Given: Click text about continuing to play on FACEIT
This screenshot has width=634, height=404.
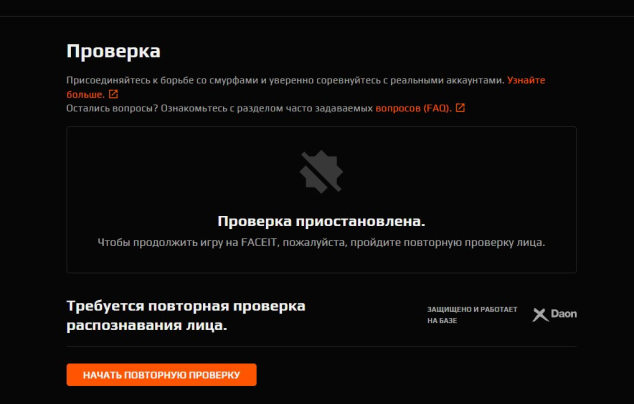Looking at the screenshot, I should click(321, 242).
